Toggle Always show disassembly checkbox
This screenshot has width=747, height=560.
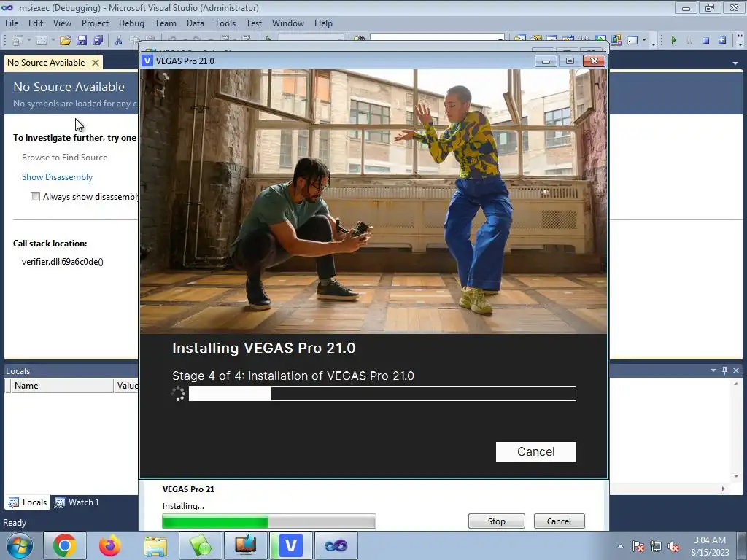pos(35,196)
